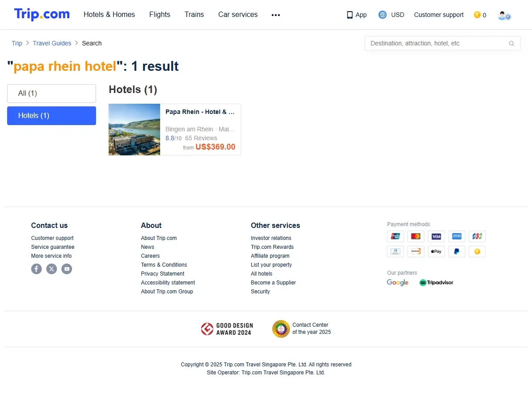Click the globe language icon

pos(383,15)
